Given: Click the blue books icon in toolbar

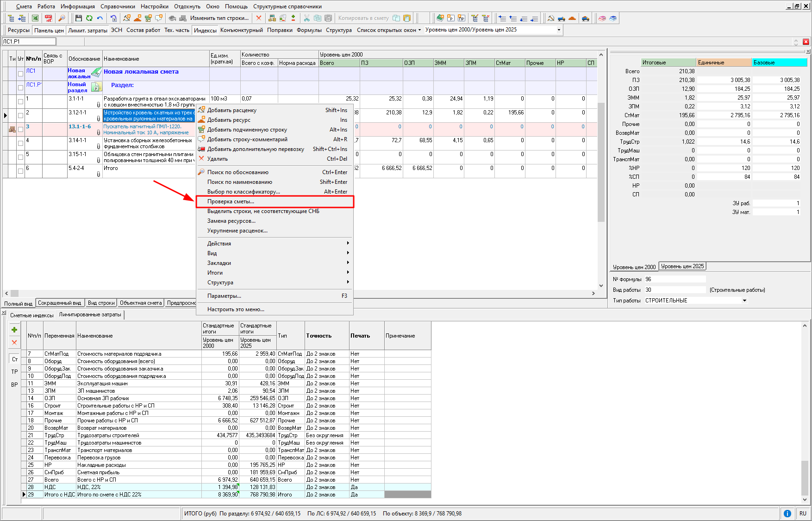Looking at the screenshot, I should click(613, 18).
